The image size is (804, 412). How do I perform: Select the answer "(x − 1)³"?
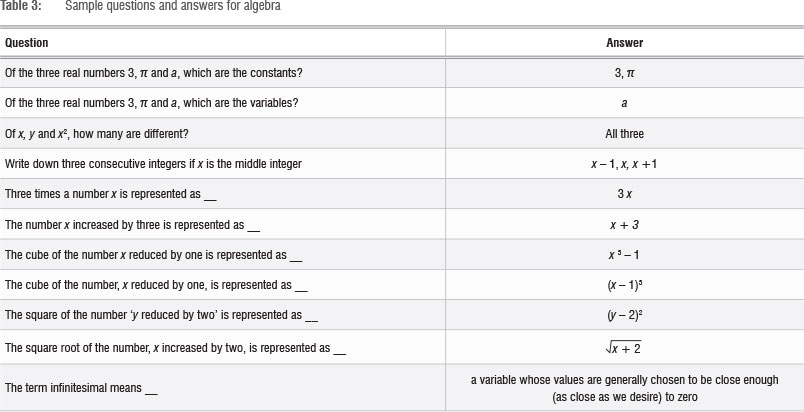pyautogui.click(x=624, y=284)
